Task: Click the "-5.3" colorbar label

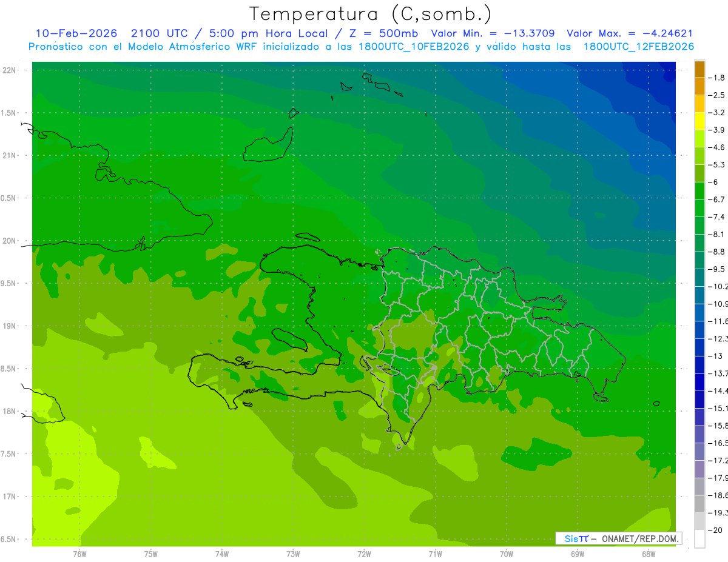Action: tap(717, 164)
